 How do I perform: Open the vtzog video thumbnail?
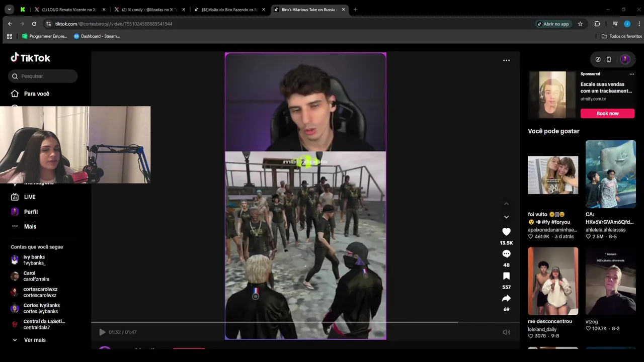(x=611, y=281)
